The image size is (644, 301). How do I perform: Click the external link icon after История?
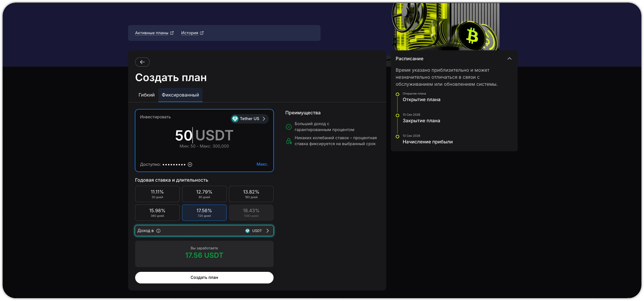coord(202,33)
